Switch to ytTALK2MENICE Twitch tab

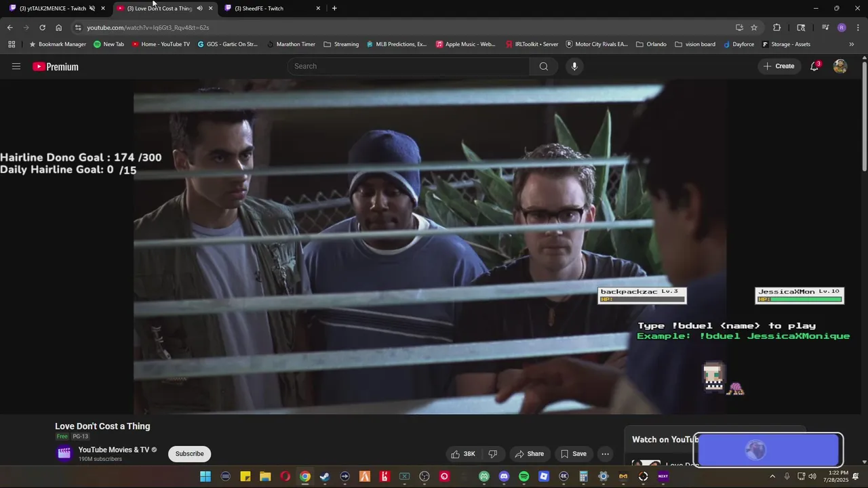tap(52, 8)
